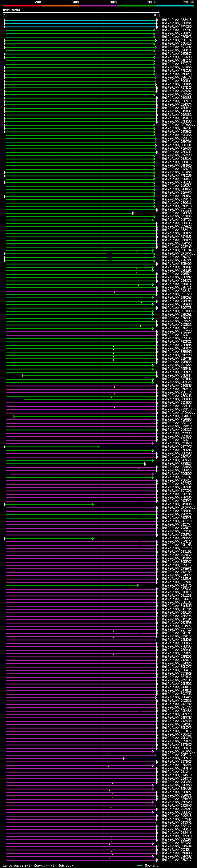Click the UniRef100_Q43191 label
This screenshot has width=197, height=868.
click(x=177, y=552)
